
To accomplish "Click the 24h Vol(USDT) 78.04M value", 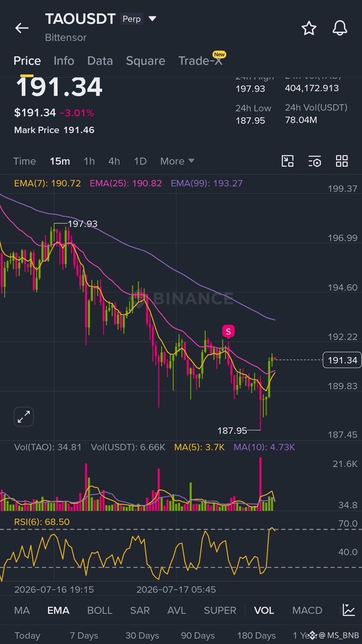I will (x=301, y=120).
